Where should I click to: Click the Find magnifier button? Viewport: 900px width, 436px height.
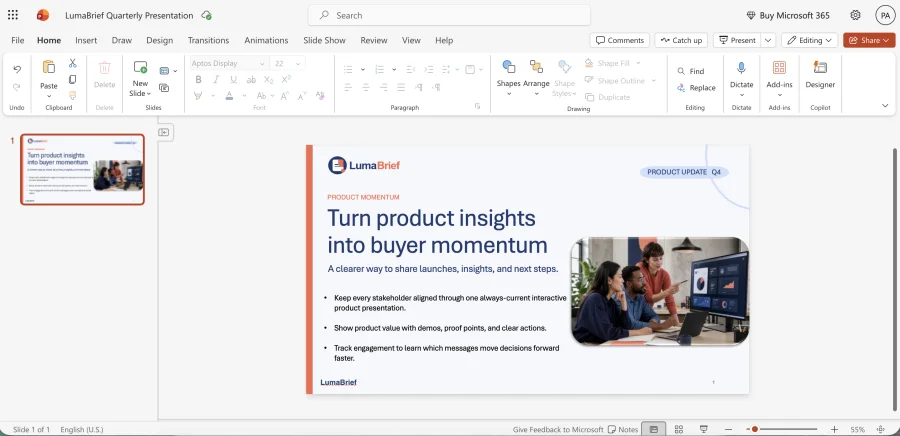click(x=690, y=71)
